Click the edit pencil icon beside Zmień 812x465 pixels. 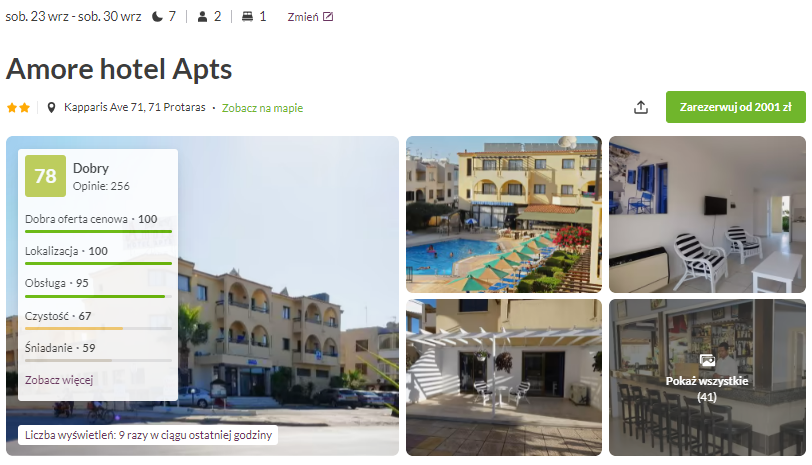328,17
